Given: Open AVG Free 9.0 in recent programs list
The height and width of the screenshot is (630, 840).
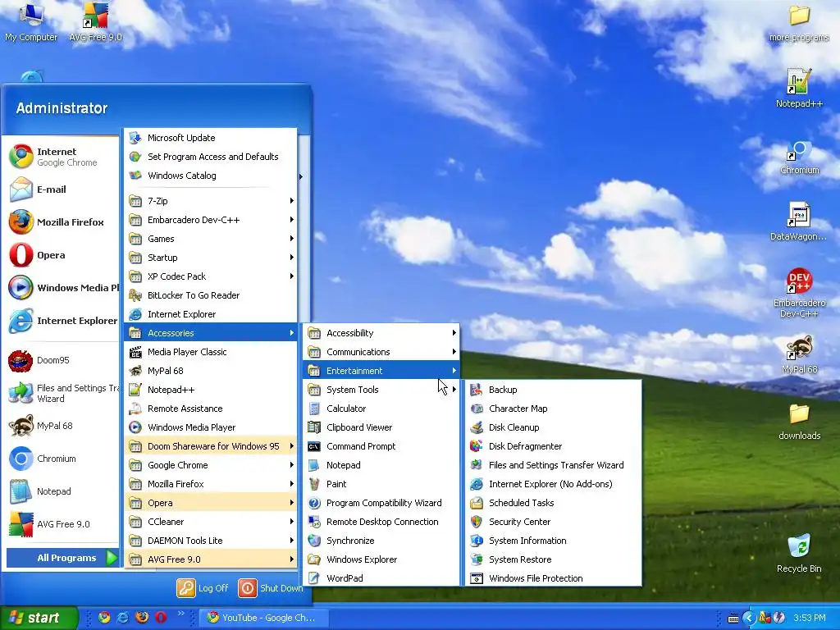Looking at the screenshot, I should (62, 524).
